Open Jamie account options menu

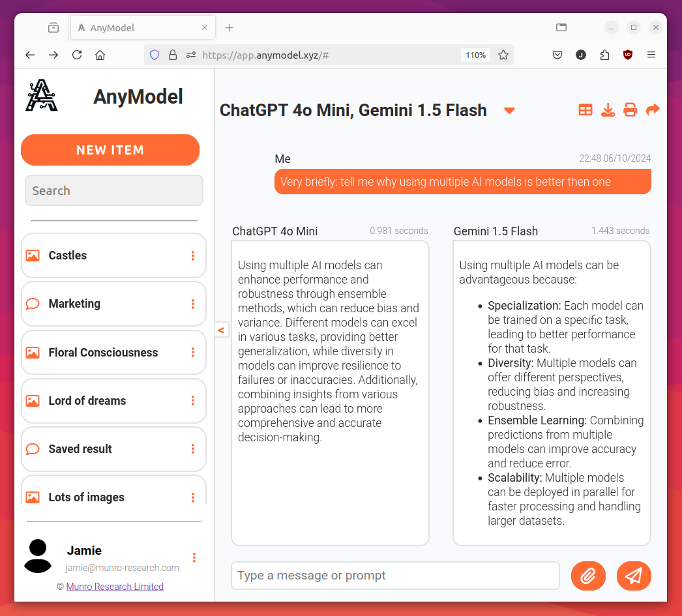pyautogui.click(x=194, y=557)
